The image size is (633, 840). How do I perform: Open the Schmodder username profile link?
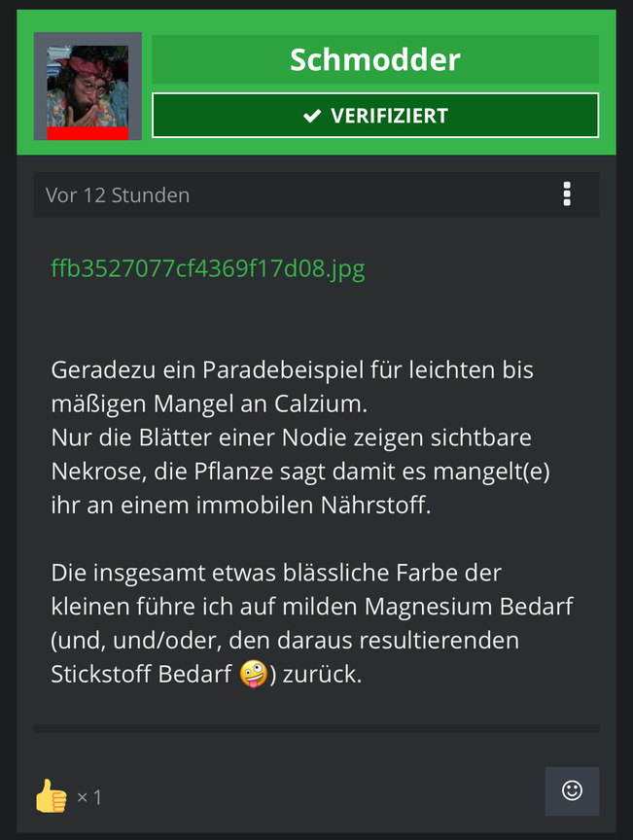pyautogui.click(x=375, y=59)
